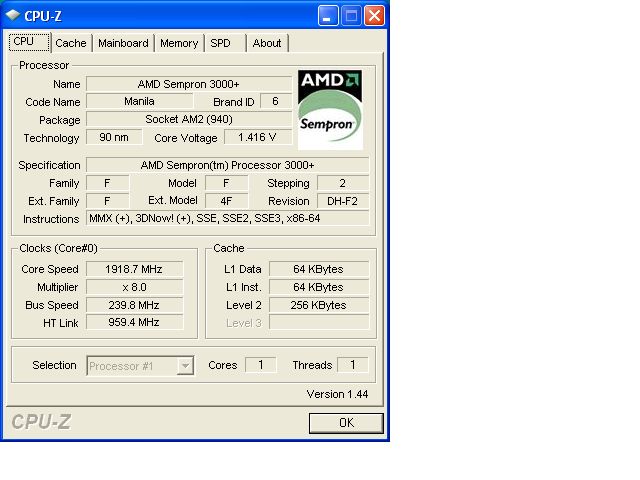Click the Cores count field
Viewport: 640px width, 480px height.
[x=261, y=364]
